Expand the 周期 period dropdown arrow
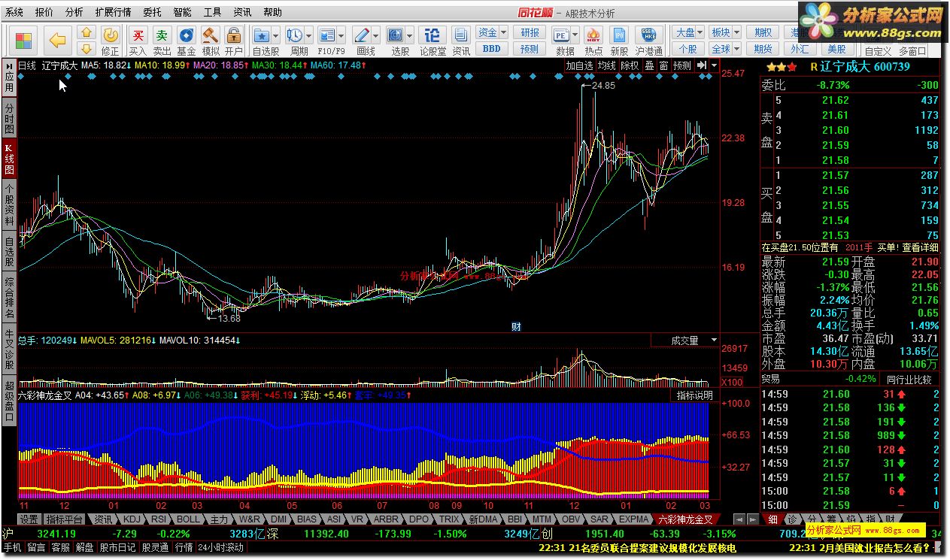 [309, 36]
